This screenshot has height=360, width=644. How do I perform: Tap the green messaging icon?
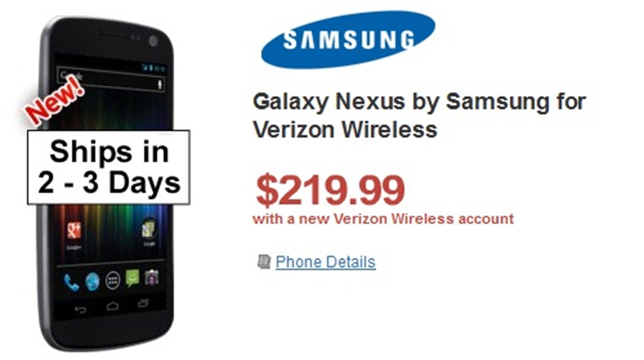(132, 278)
